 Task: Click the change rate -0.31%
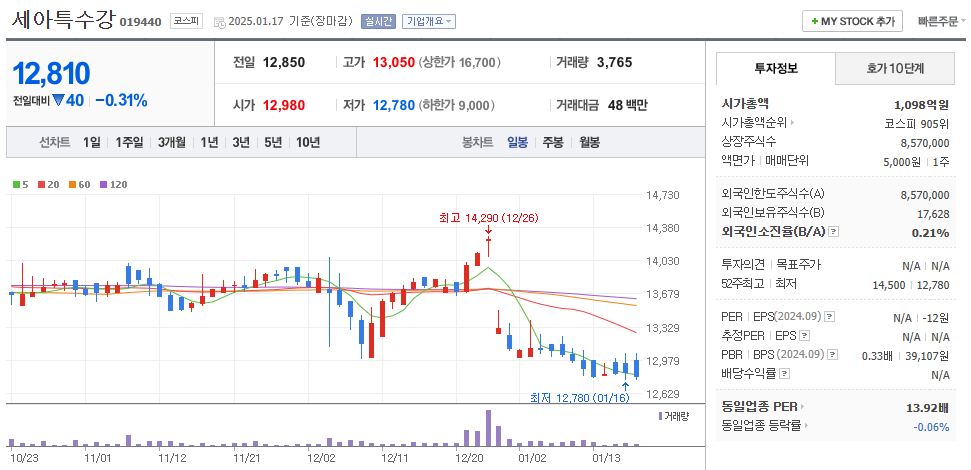pyautogui.click(x=121, y=100)
